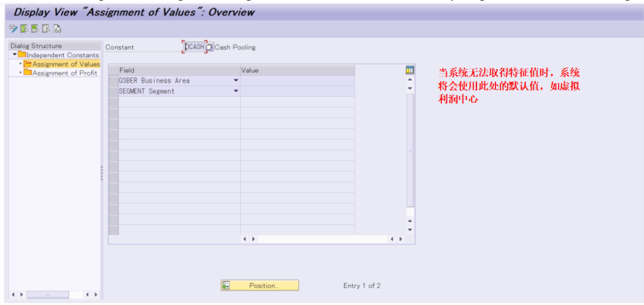This screenshot has width=644, height=305.
Task: Click the open folder icon of Assignment of Values
Action: tap(27, 64)
